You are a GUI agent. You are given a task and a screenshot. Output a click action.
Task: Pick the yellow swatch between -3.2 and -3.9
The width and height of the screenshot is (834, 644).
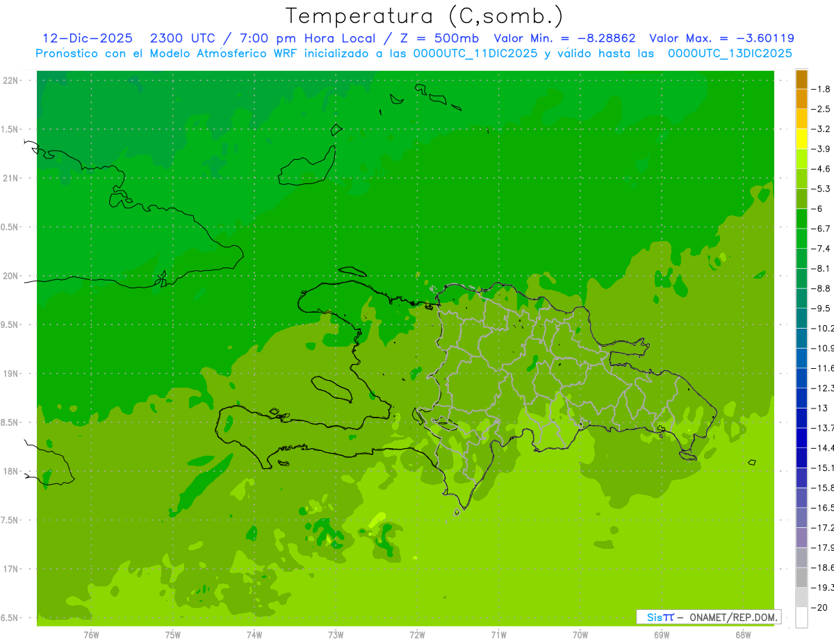tap(801, 139)
